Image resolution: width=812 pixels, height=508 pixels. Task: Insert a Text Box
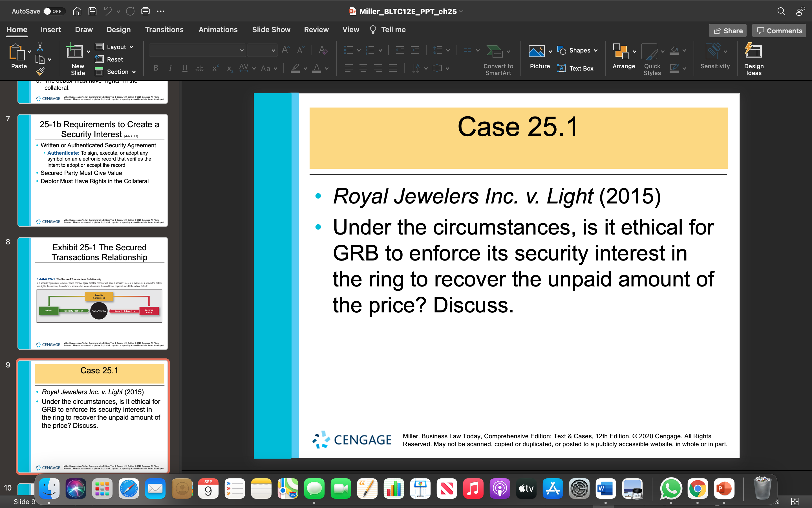tap(575, 68)
